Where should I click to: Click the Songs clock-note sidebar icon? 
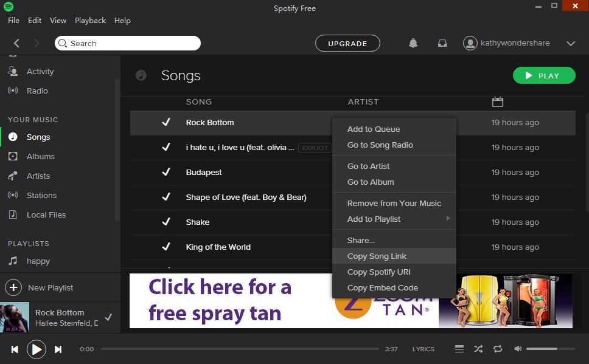pos(13,137)
